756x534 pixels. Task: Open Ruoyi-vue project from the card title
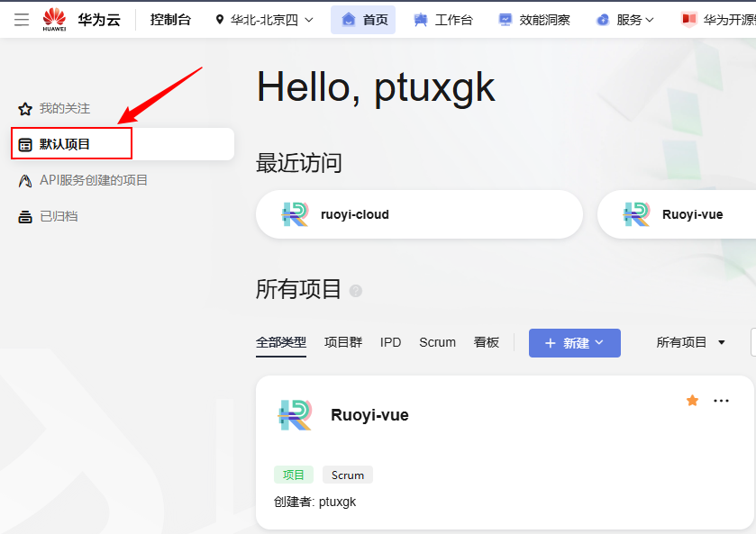tap(369, 415)
